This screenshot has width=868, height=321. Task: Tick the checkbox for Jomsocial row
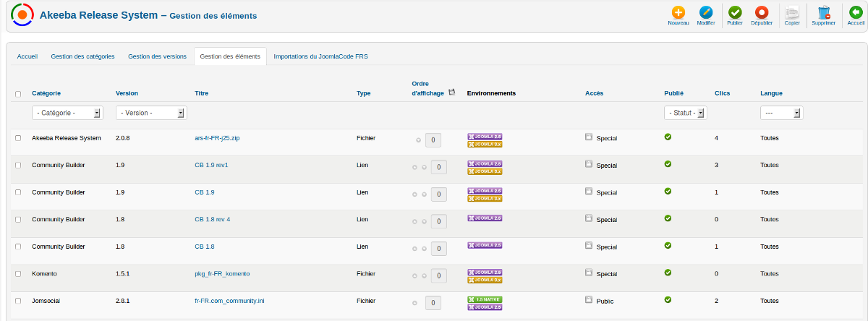18,301
